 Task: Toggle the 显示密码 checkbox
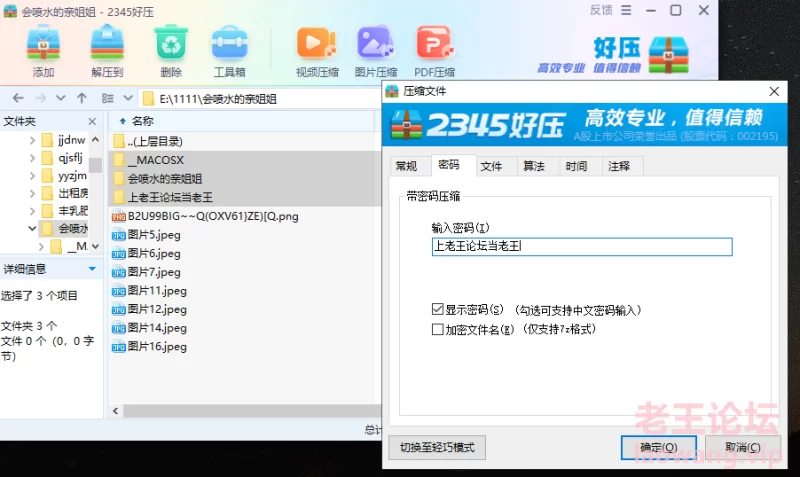pyautogui.click(x=437, y=309)
